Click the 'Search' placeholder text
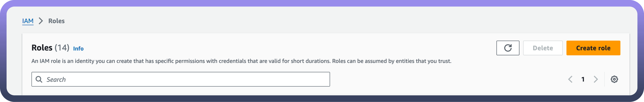This screenshot has height=102, width=644. [56, 80]
